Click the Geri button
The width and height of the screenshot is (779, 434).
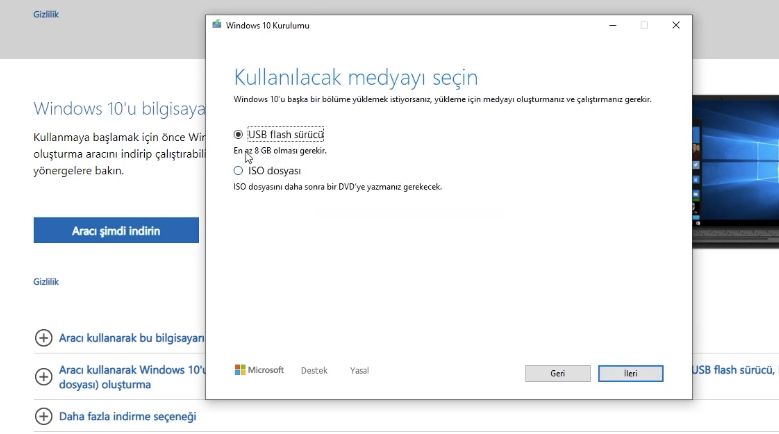[x=557, y=373]
